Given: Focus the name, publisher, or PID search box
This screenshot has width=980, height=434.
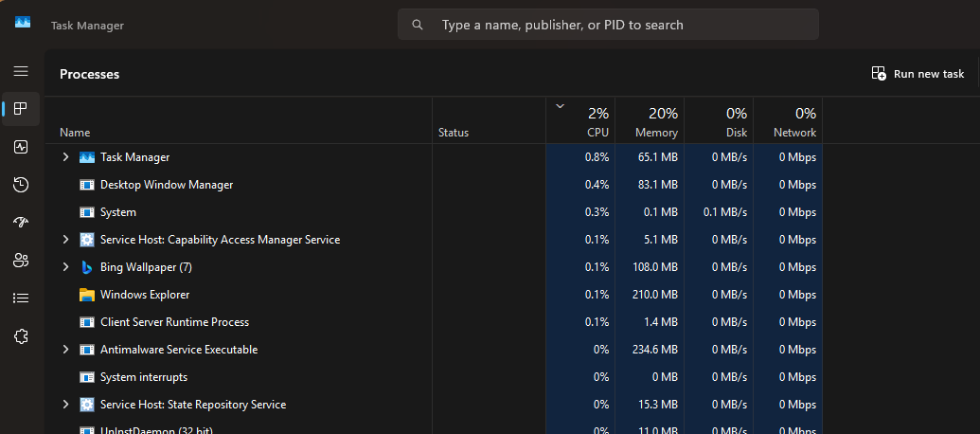Looking at the screenshot, I should (608, 25).
